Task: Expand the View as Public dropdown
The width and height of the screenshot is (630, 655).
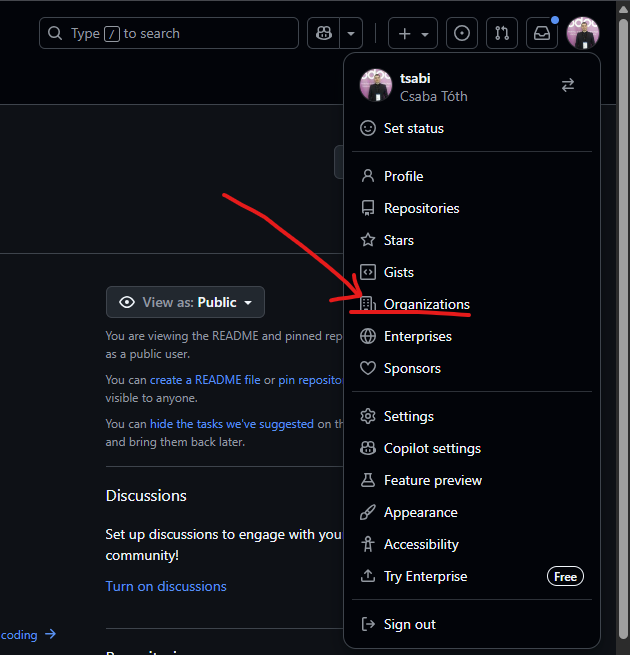Action: (x=185, y=302)
